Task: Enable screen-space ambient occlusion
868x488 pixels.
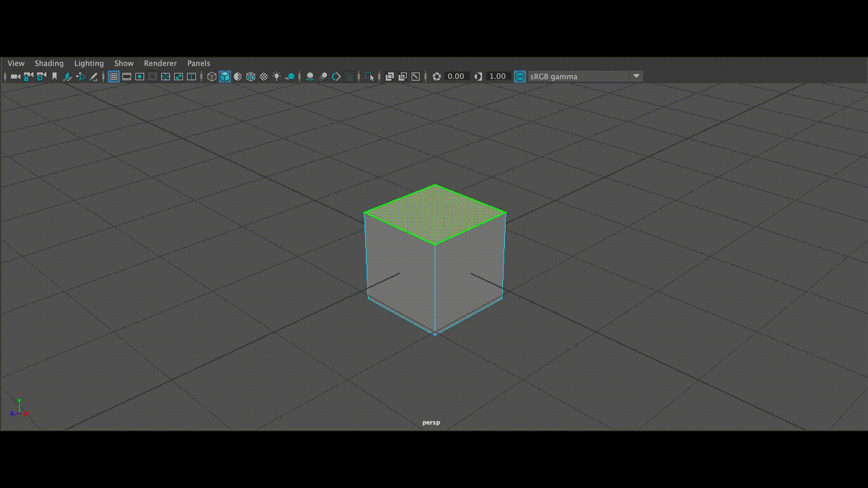Action: click(x=310, y=76)
